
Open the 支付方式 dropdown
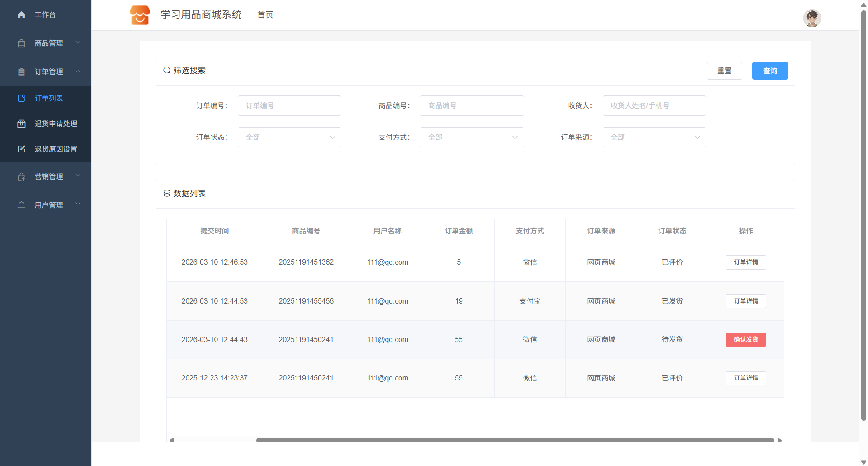[x=472, y=137]
